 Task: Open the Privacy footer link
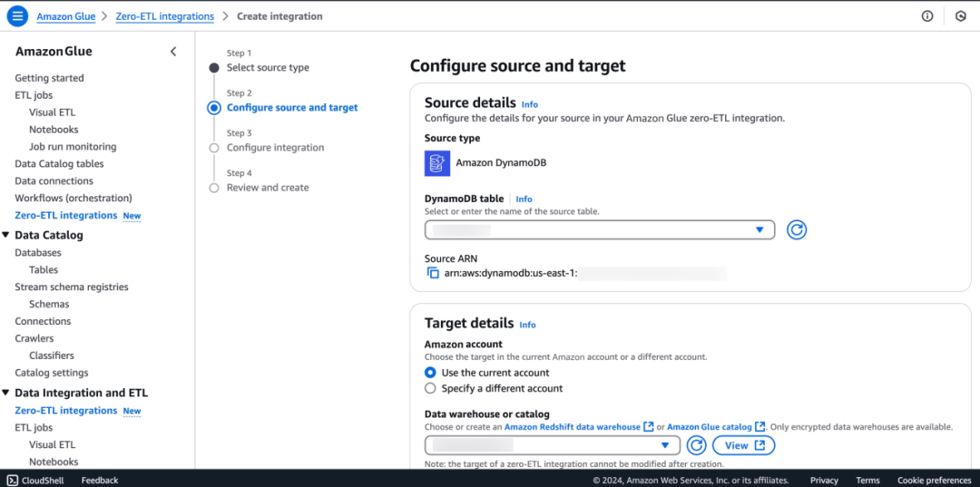[x=824, y=480]
